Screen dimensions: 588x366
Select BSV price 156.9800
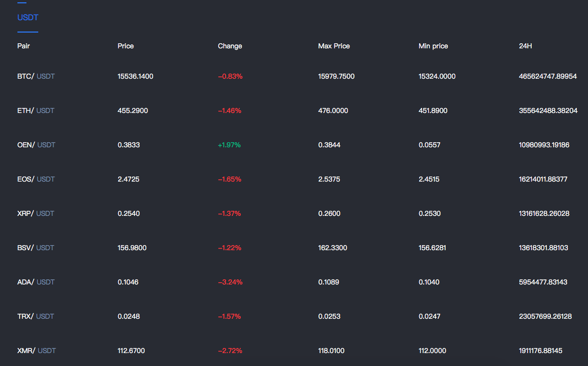132,247
